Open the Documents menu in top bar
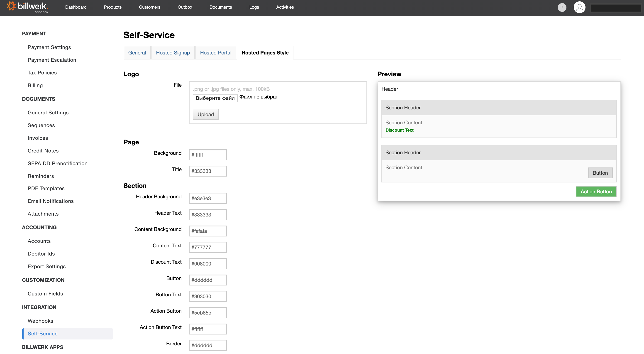Image resolution: width=644 pixels, height=354 pixels. coord(220,7)
